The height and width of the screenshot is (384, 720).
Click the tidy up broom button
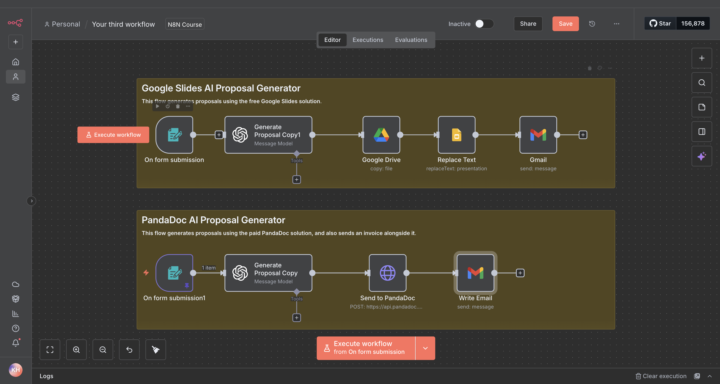(156, 350)
